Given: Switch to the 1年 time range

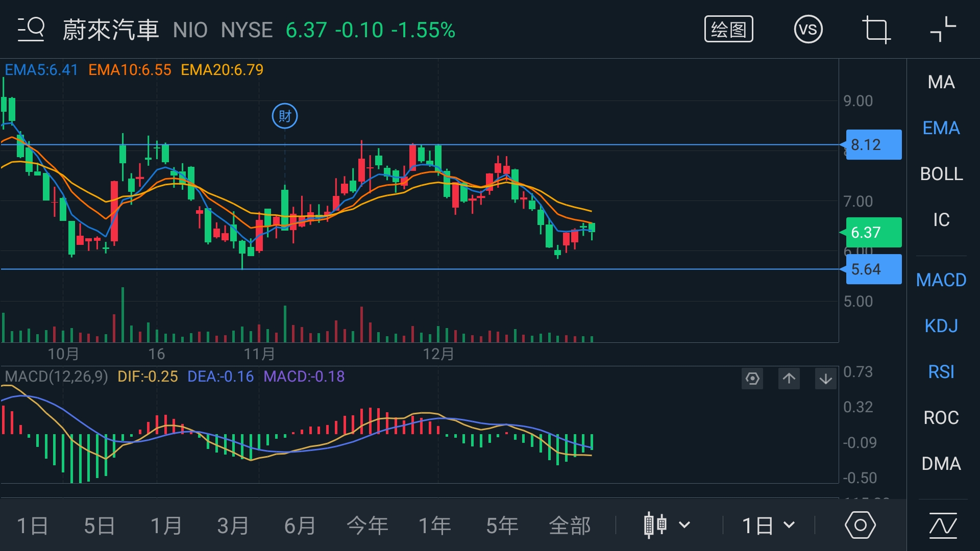Looking at the screenshot, I should click(x=435, y=525).
